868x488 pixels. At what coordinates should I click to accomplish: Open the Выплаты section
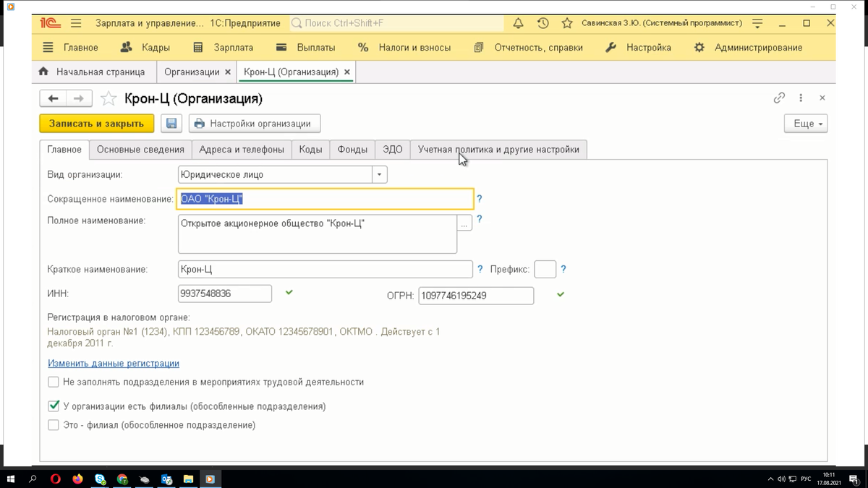(x=306, y=48)
